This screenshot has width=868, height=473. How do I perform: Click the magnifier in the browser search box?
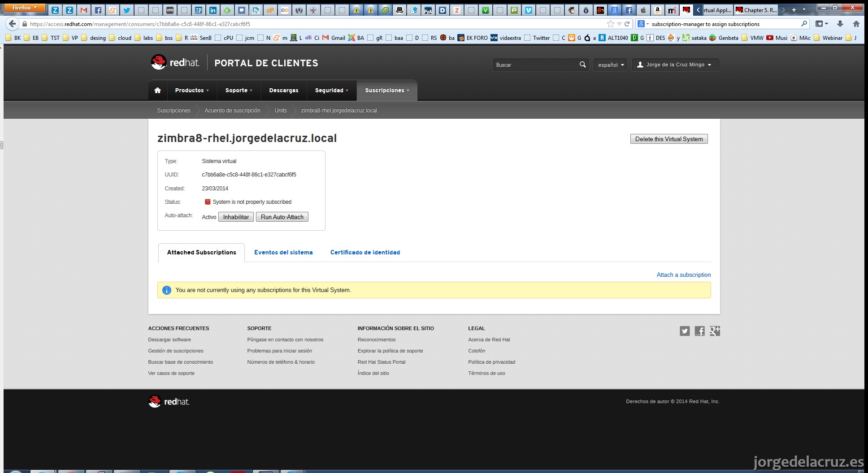click(804, 24)
